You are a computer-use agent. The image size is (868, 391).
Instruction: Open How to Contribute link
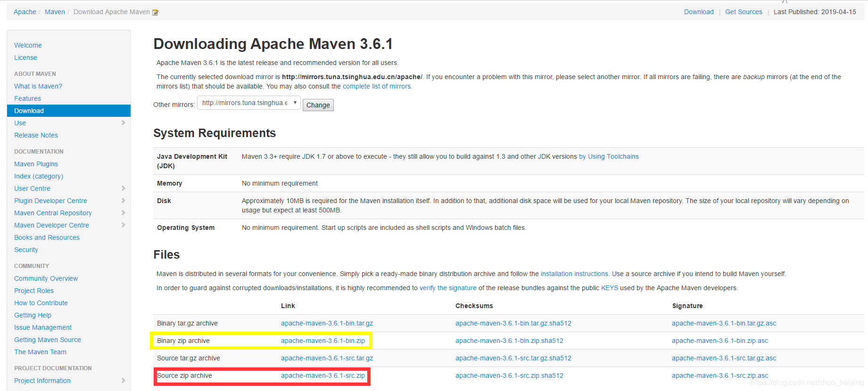(x=41, y=303)
